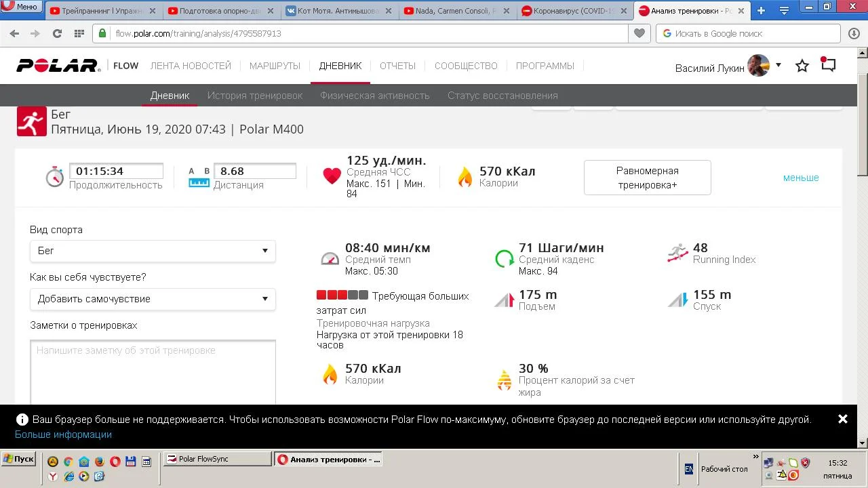The width and height of the screenshot is (868, 488).
Task: Click the Рабочий стол toolbar
Action: [724, 469]
